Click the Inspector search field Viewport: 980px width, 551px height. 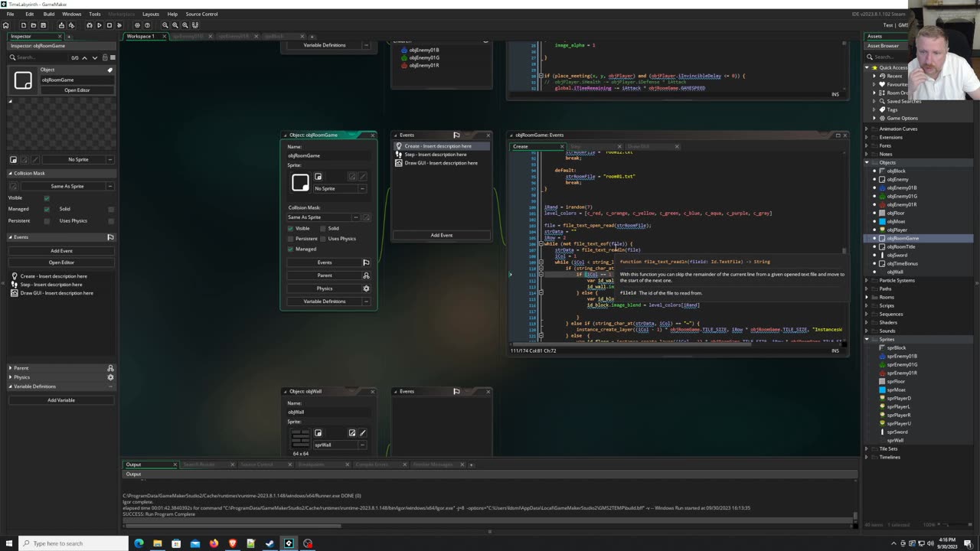point(38,57)
